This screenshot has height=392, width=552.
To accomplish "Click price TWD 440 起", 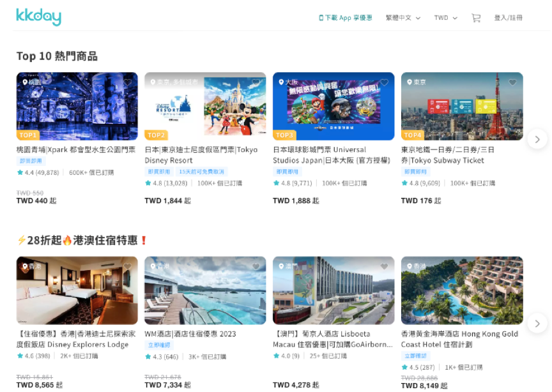I will 36,200.
